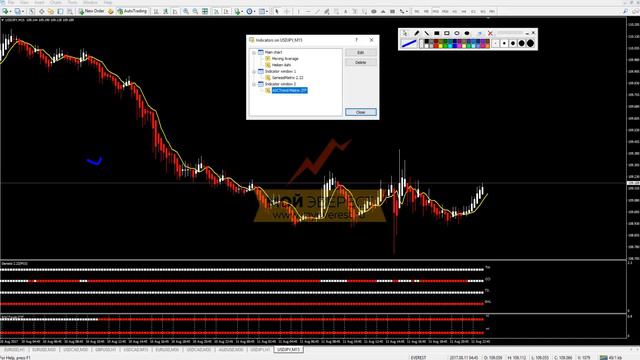Pick the pencil tool in drawing palette
The width and height of the screenshot is (640, 360).
[417, 33]
